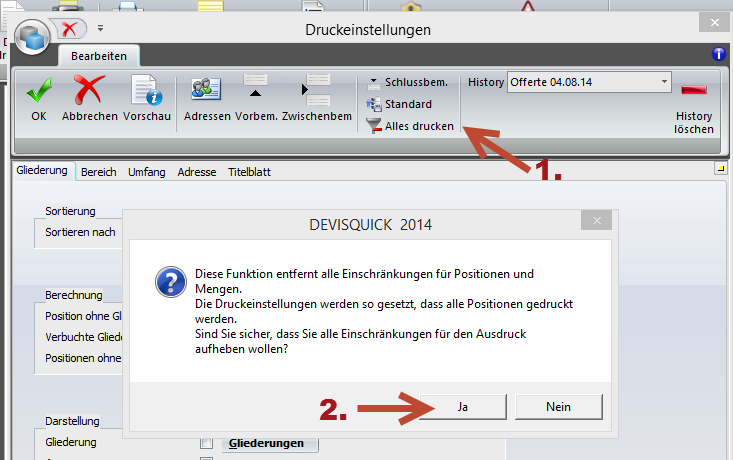Click Ja in the DEVISQUICK dialog

pyautogui.click(x=463, y=407)
